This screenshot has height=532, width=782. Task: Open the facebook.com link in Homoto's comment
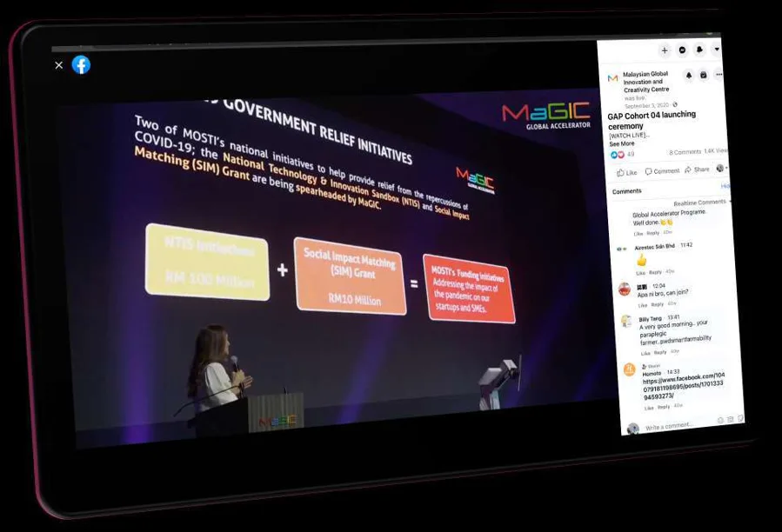coord(683,386)
